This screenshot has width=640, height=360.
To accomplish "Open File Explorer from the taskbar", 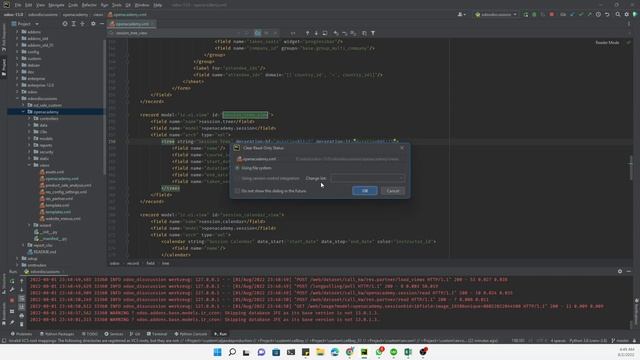I will point(320,352).
